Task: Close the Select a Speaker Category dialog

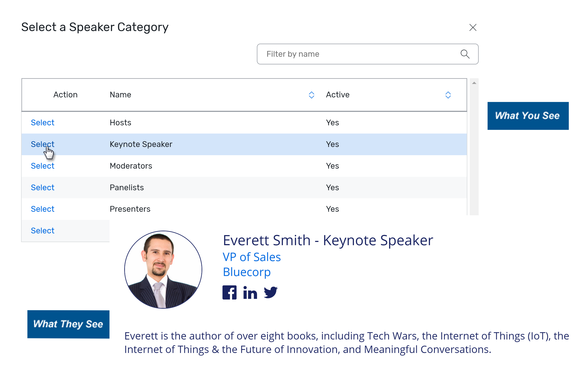Action: 473,27
